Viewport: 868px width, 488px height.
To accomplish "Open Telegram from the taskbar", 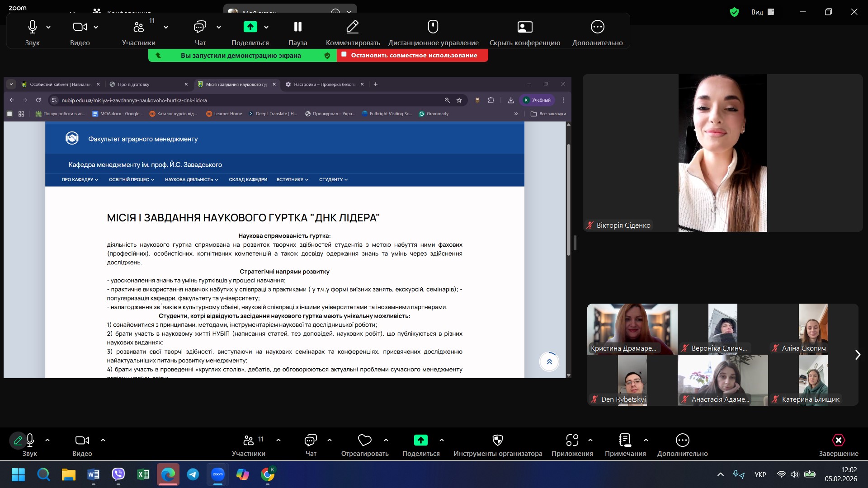I will click(193, 474).
